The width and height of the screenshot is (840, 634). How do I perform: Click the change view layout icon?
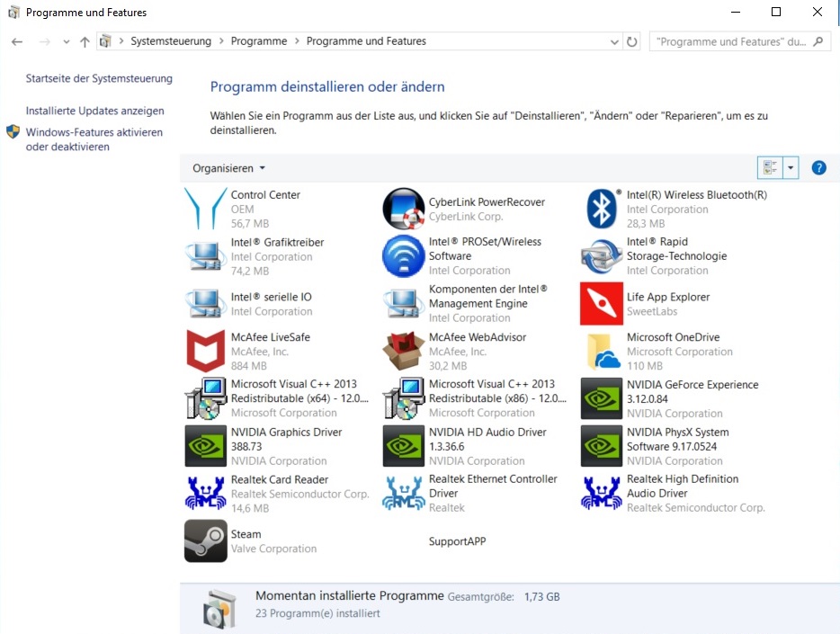point(770,167)
